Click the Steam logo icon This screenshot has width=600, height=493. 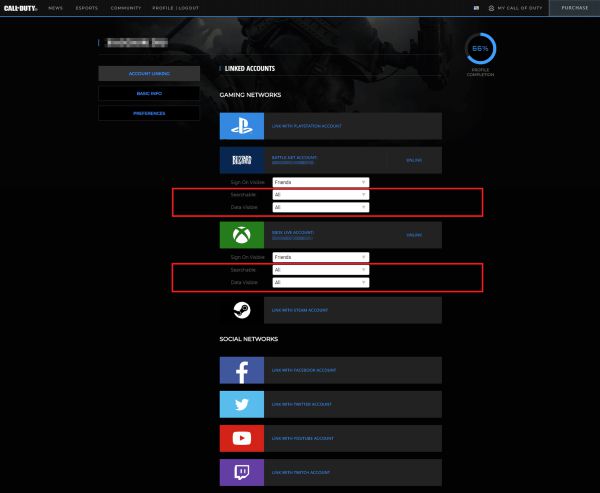(x=242, y=310)
